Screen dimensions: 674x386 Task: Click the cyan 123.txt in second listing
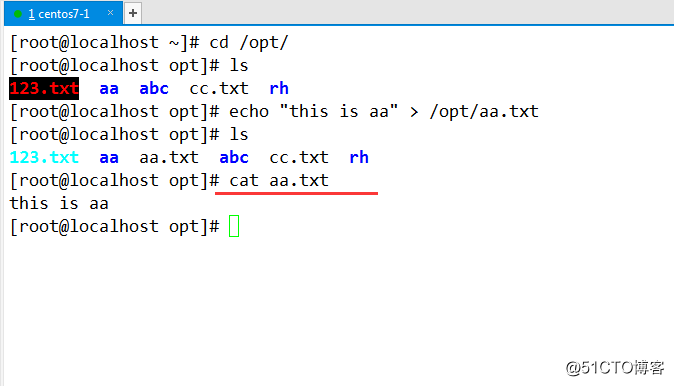[44, 157]
